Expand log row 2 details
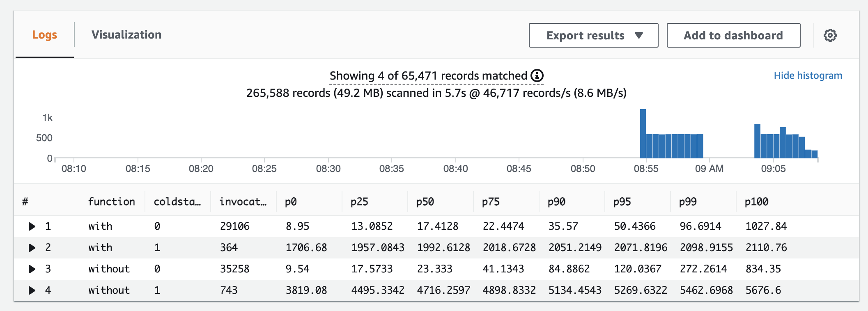Image resolution: width=868 pixels, height=311 pixels. pos(32,248)
